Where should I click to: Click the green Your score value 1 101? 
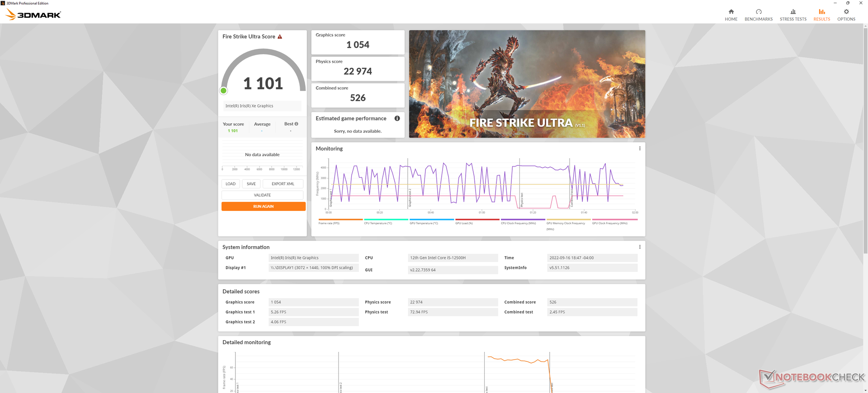(233, 131)
